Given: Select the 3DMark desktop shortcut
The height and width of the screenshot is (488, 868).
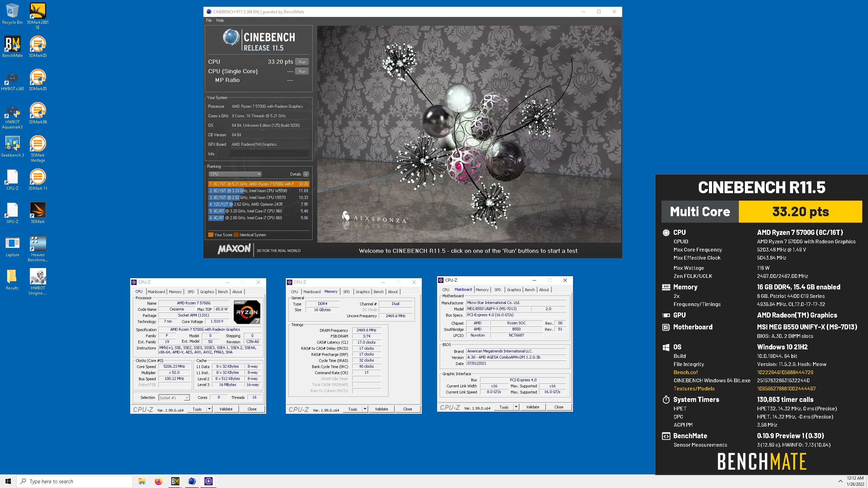Looking at the screenshot, I should tap(38, 213).
